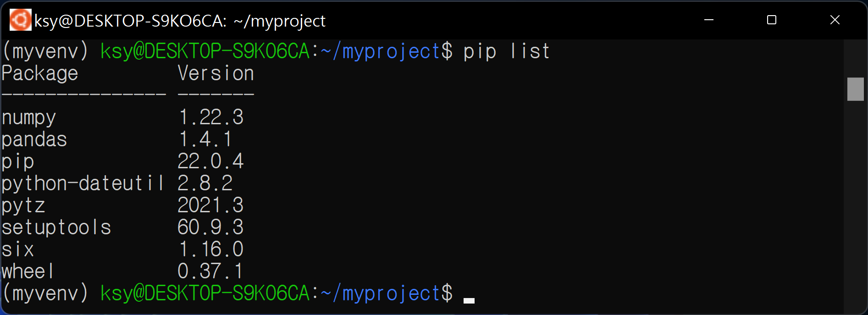Click the cursor at bottom prompt
Viewport: 868px width, 315px height.
[469, 301]
